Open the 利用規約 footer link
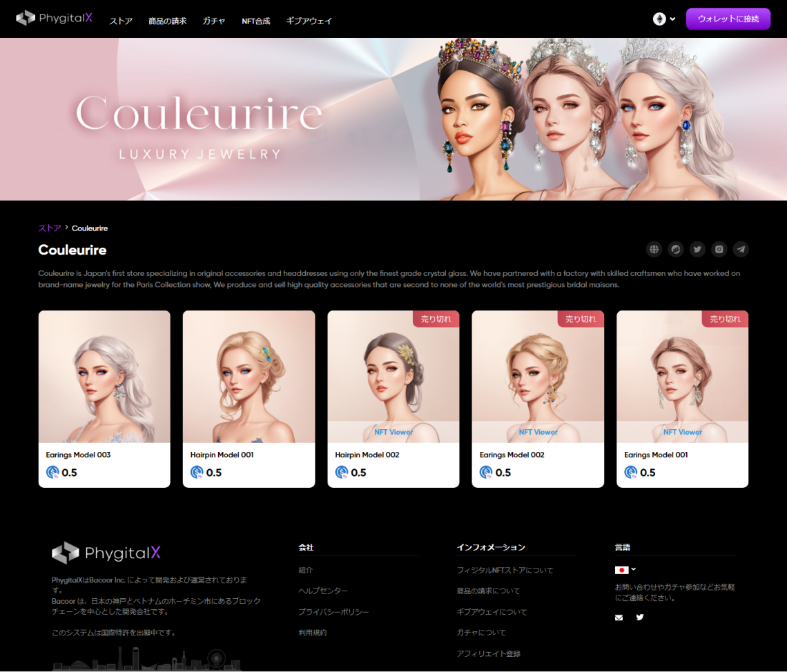Screen dimensions: 787x672 click(x=312, y=633)
